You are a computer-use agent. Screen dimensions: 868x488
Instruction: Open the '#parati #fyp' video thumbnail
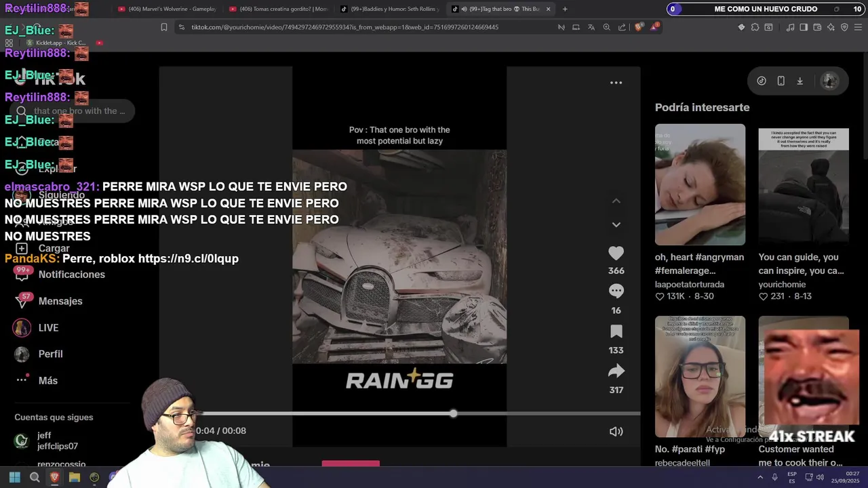tap(700, 377)
